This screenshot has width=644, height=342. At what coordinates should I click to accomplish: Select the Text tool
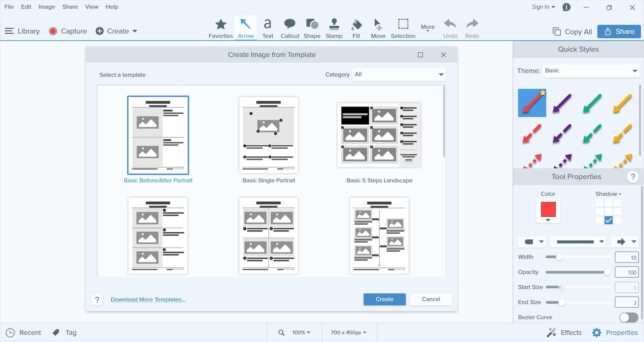(x=267, y=28)
